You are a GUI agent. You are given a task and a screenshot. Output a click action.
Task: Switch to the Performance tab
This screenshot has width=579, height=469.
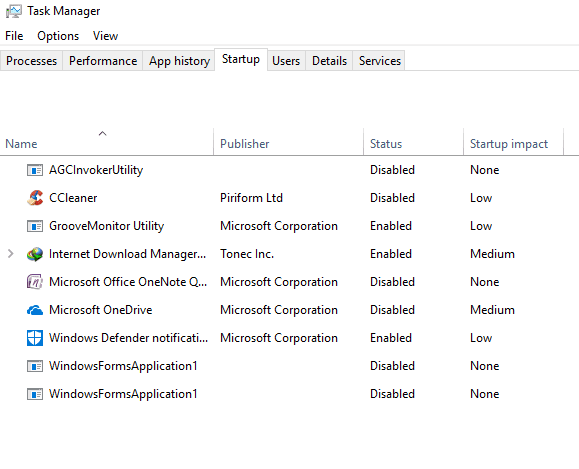pyautogui.click(x=103, y=61)
